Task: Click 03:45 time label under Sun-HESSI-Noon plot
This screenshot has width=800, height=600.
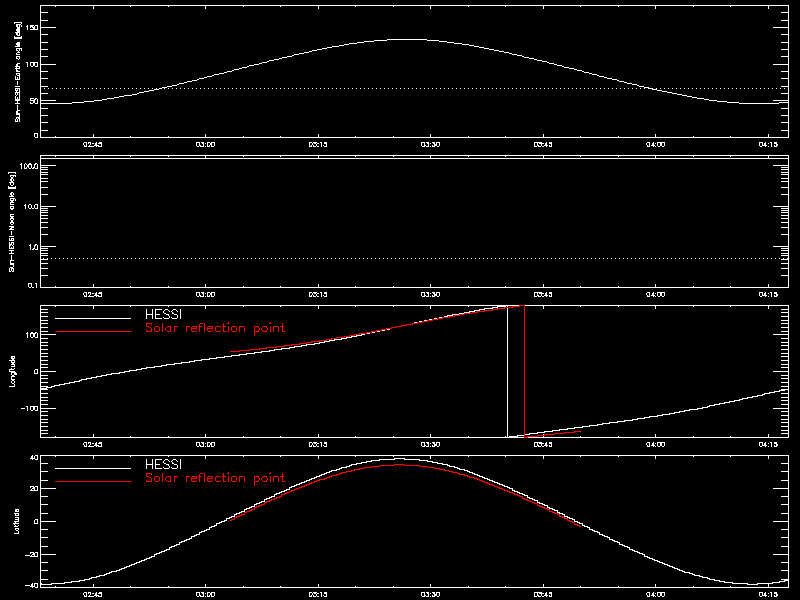Action: point(543,295)
